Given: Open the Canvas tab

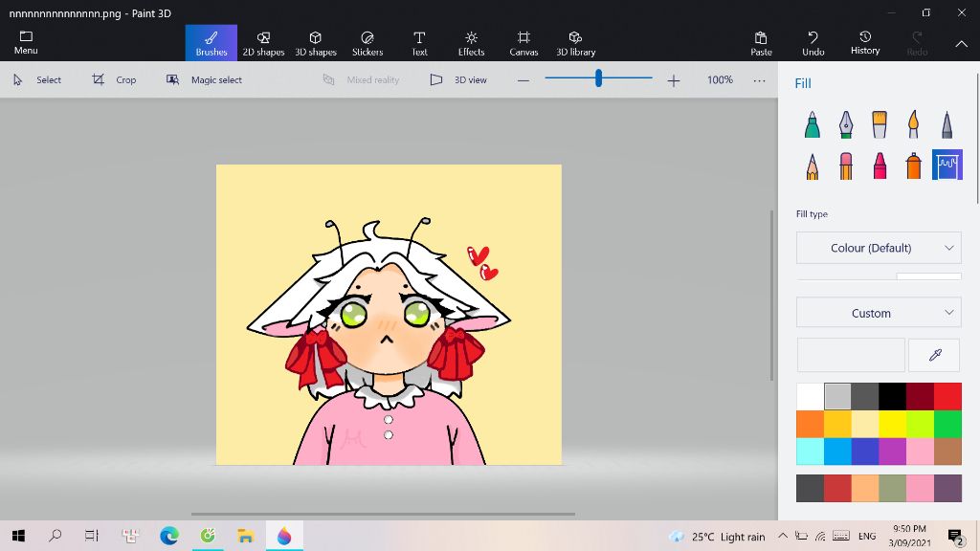Looking at the screenshot, I should 523,43.
